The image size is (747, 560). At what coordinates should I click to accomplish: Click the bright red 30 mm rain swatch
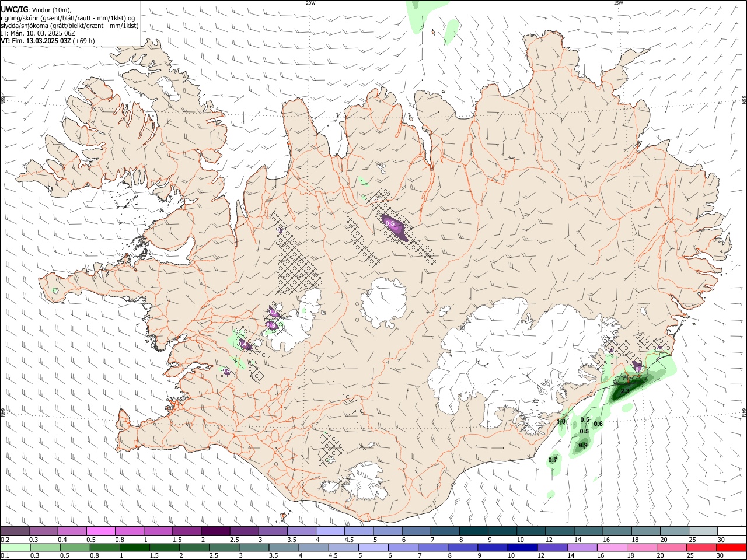tap(731, 548)
